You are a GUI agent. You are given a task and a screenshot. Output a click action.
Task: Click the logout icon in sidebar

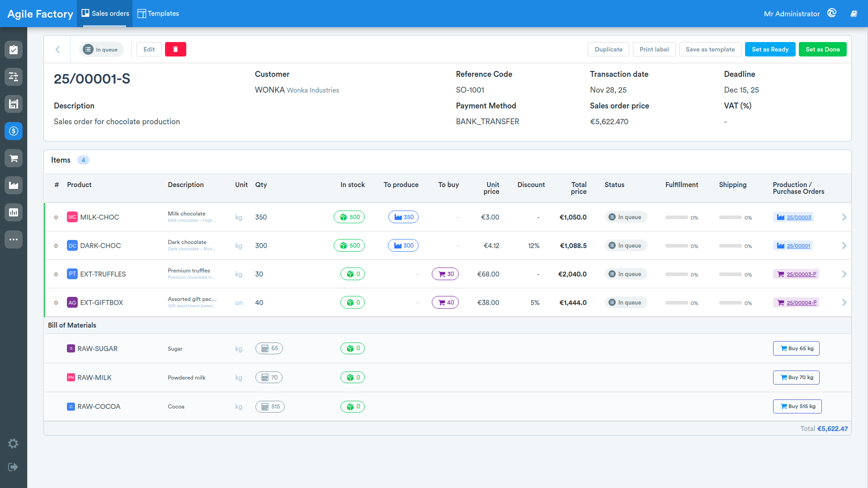coord(13,467)
